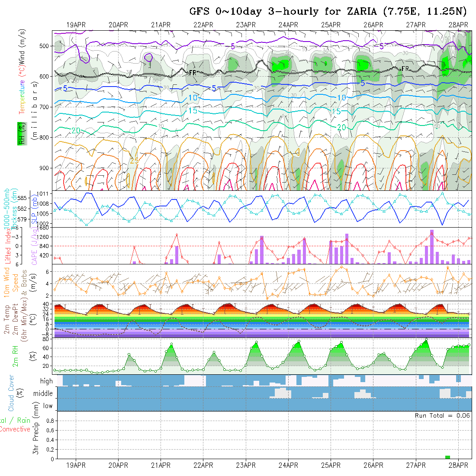This screenshot has width=476, height=476.
Task: Click the "middle" cloud cover row label
Action: tap(43, 394)
